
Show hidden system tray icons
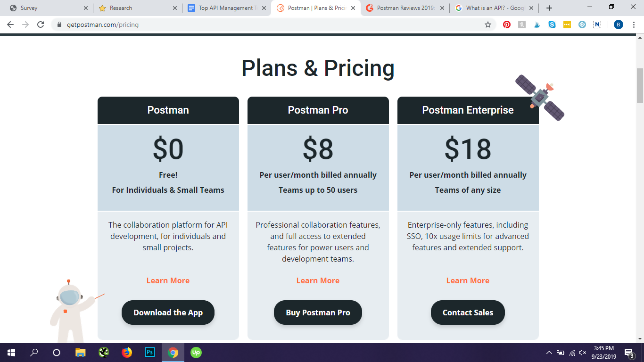coord(549,353)
